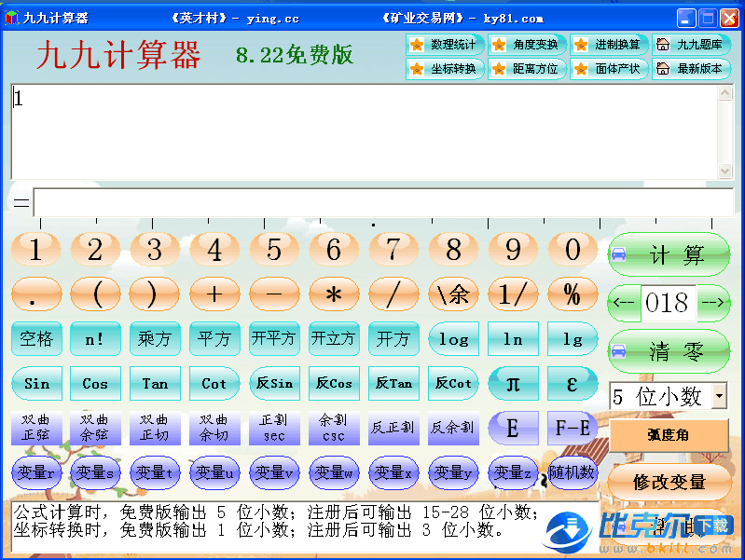Click the reciprocal 1/ key
This screenshot has width=745, height=560.
[x=513, y=294]
